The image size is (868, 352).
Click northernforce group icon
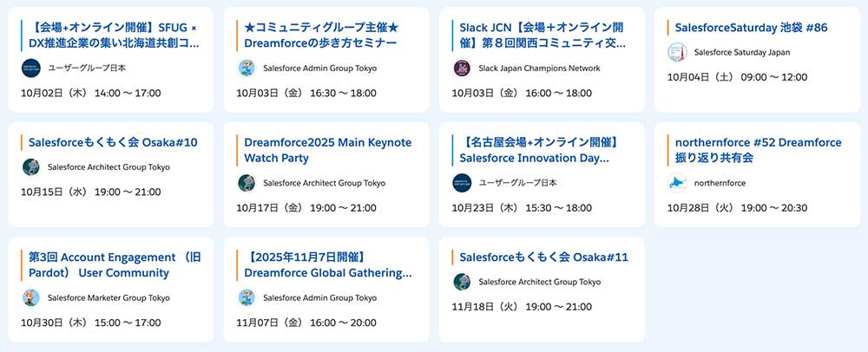678,182
